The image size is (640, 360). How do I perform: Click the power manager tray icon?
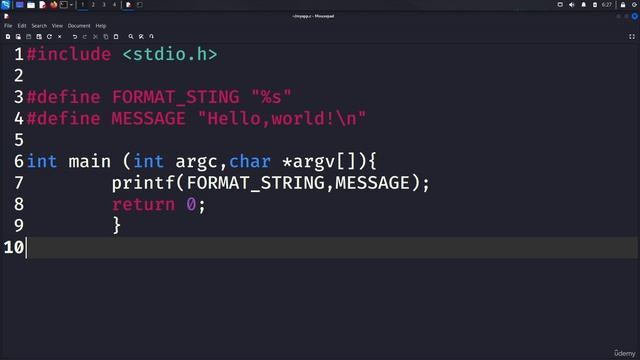point(595,5)
